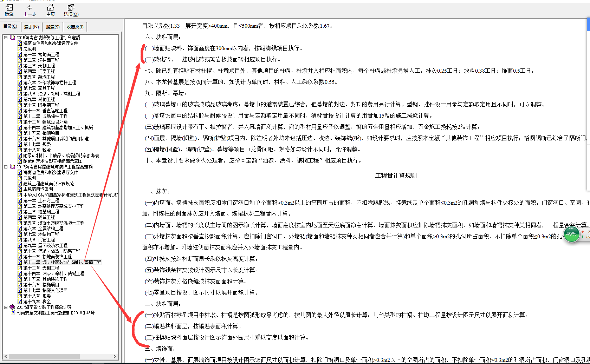590x364 pixels.
Task: Open 第十九章 税金 topic
Action: [37, 302]
